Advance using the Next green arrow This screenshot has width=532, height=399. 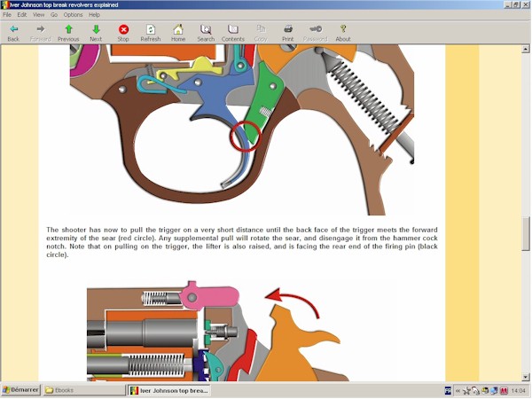pos(96,34)
